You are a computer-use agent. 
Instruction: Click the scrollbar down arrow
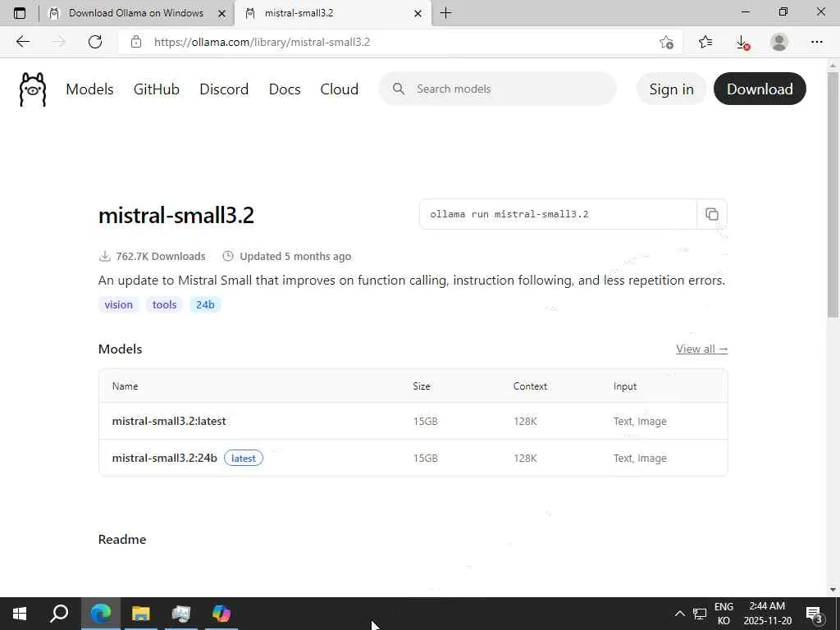(833, 590)
